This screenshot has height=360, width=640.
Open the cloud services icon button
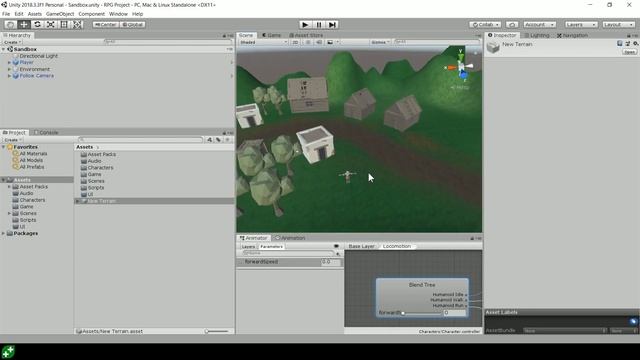[512, 24]
